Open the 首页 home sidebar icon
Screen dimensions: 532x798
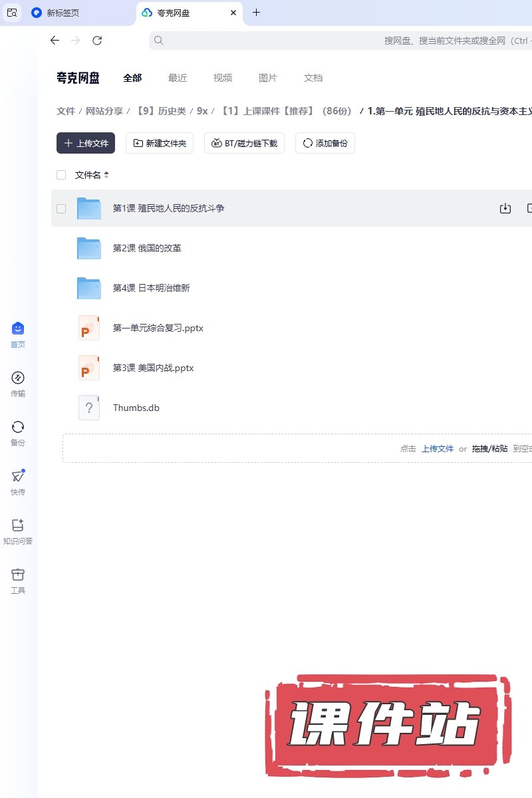coord(18,329)
